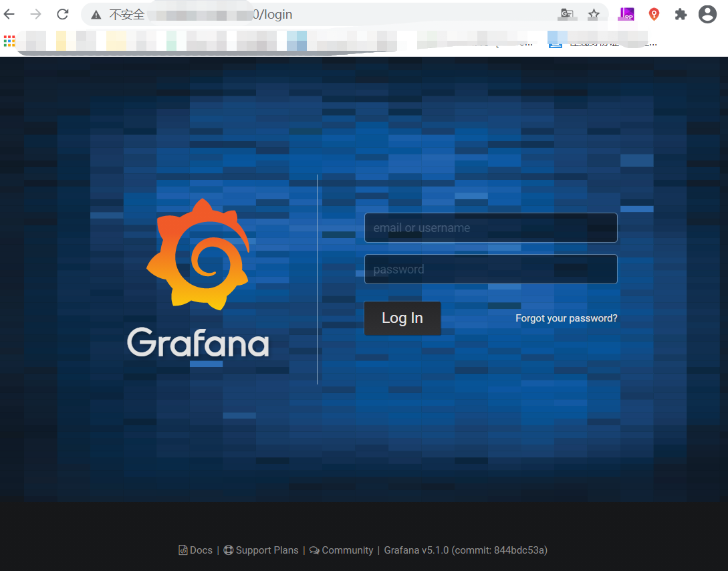
Task: Click the browser forward arrow
Action: click(35, 15)
